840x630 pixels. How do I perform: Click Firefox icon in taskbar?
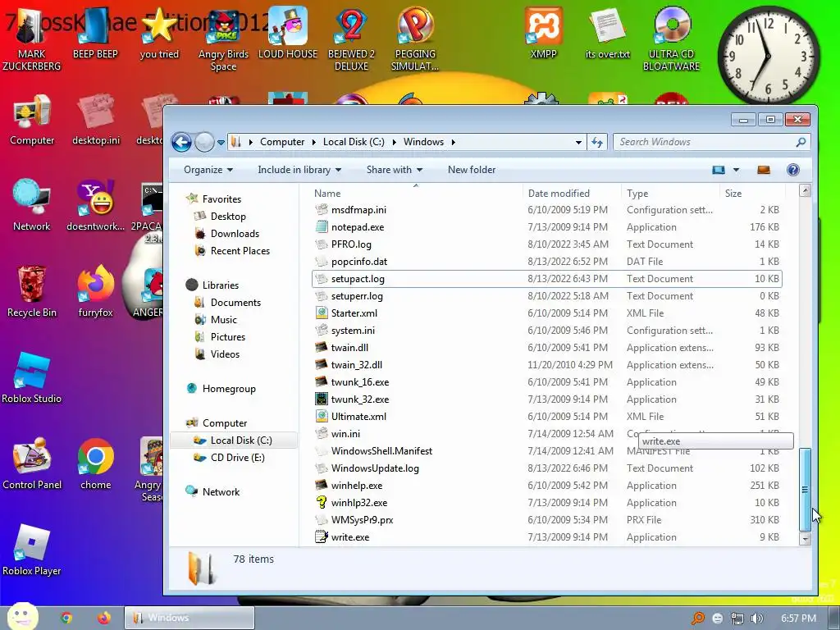104,618
